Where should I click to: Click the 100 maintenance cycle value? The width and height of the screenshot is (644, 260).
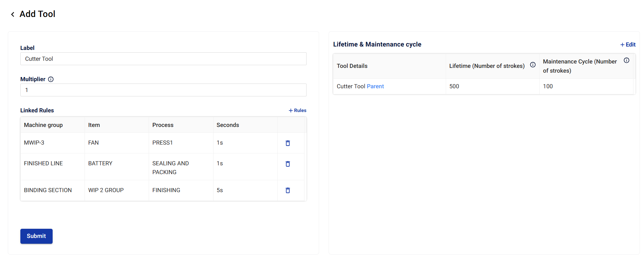pos(548,87)
